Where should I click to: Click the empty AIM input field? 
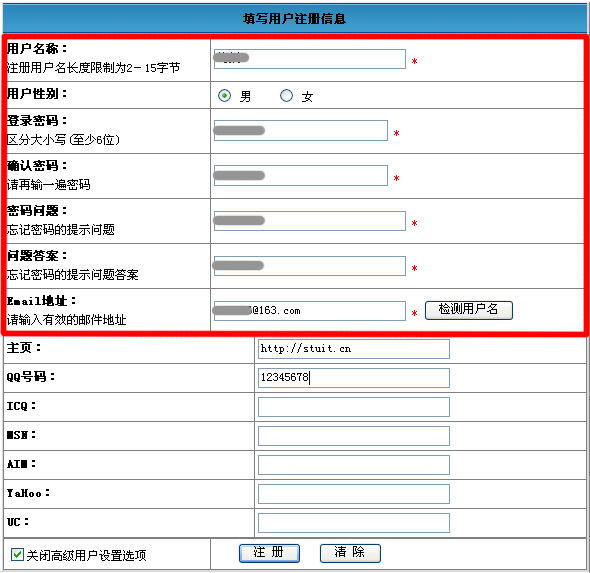tap(354, 465)
